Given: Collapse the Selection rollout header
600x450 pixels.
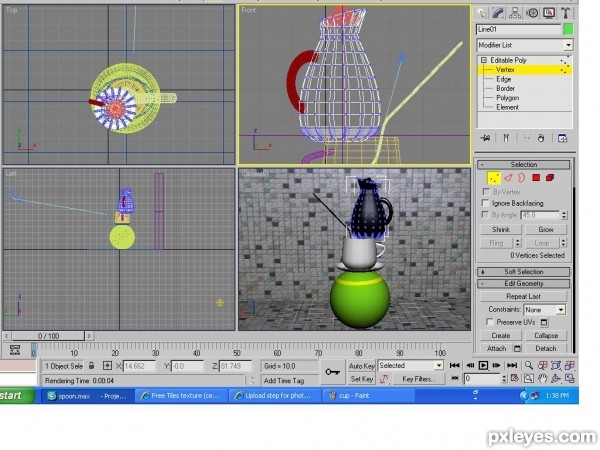Looking at the screenshot, I should pyautogui.click(x=523, y=165).
